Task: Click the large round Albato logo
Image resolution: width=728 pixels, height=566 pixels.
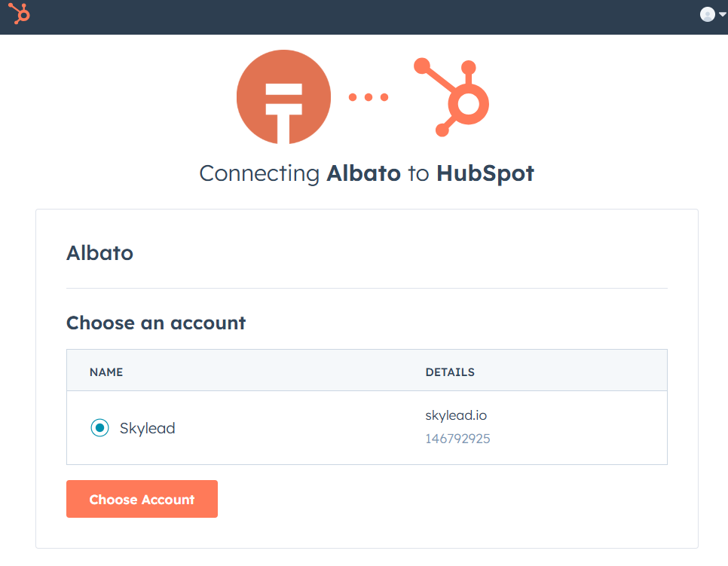Action: 283,96
